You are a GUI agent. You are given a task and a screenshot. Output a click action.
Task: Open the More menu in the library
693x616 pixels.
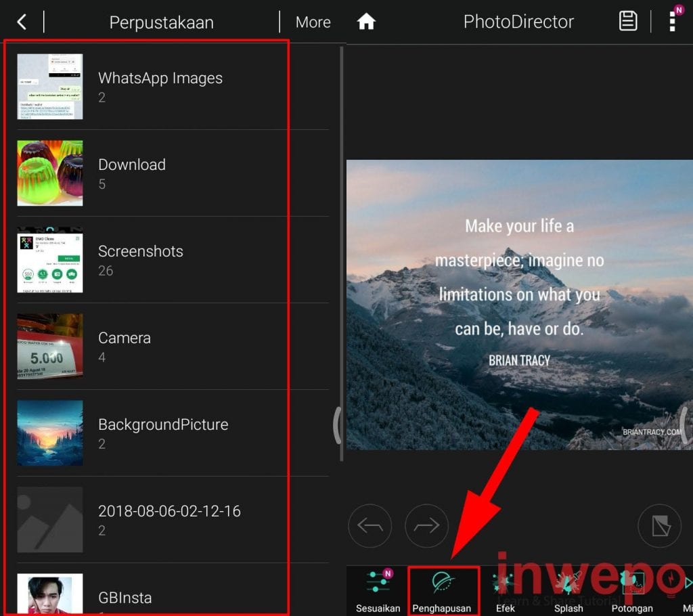tap(313, 22)
